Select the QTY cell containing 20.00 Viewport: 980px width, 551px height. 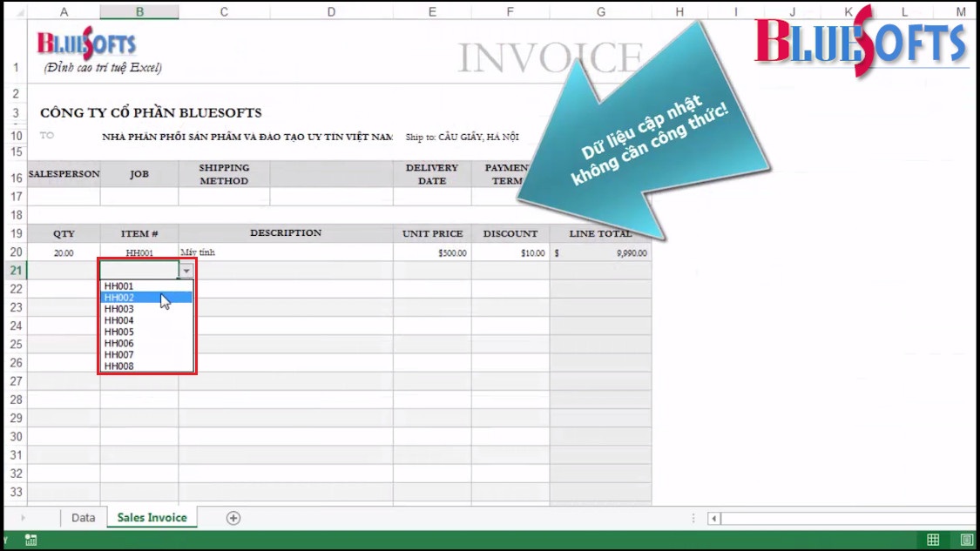point(64,252)
